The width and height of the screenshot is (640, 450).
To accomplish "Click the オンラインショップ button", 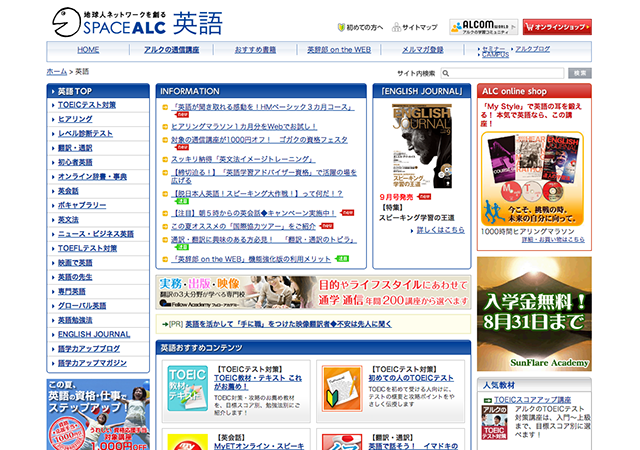I will [x=557, y=27].
